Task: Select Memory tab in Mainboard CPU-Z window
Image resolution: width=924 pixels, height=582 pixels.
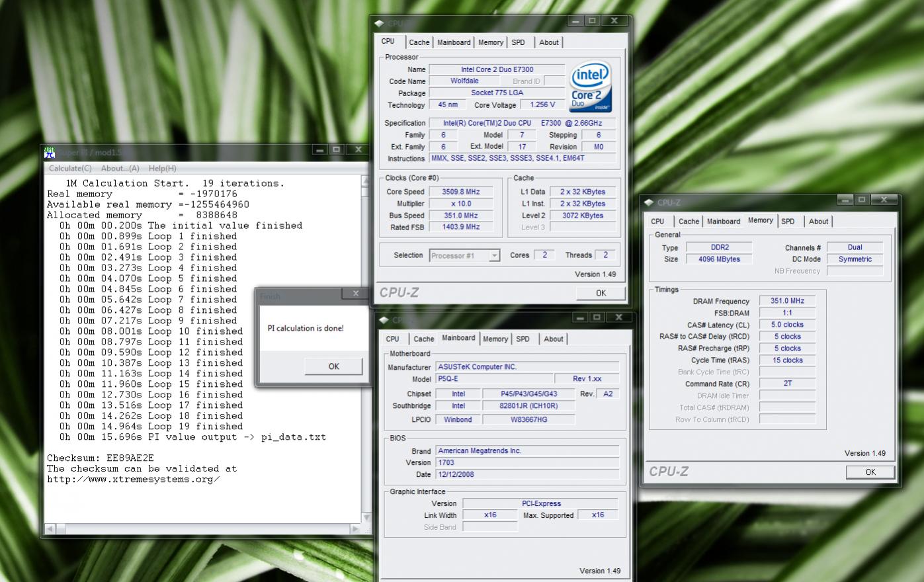Action: pyautogui.click(x=495, y=339)
